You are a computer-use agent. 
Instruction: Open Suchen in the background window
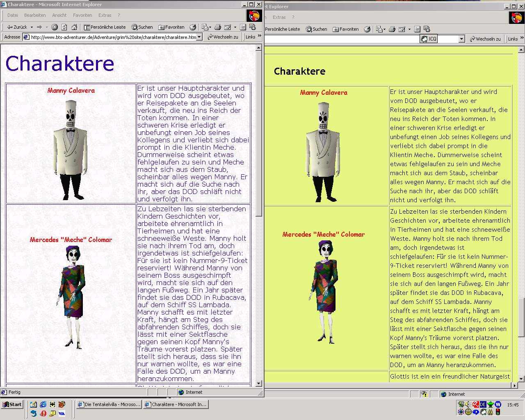click(317, 29)
